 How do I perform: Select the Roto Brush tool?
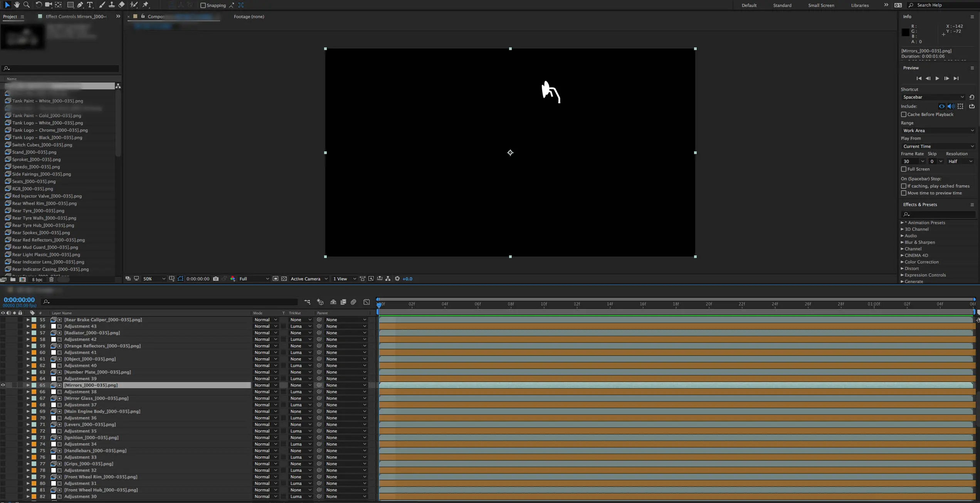[134, 5]
